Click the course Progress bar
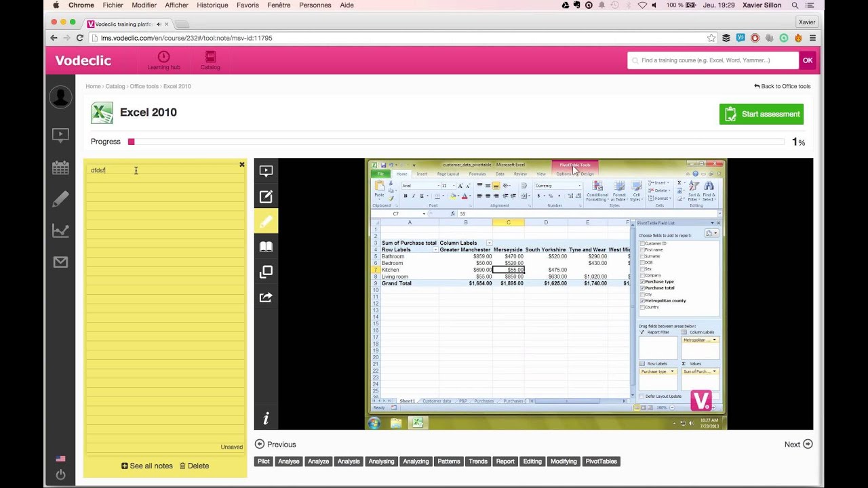Screen dimensions: 868x488 [456, 142]
